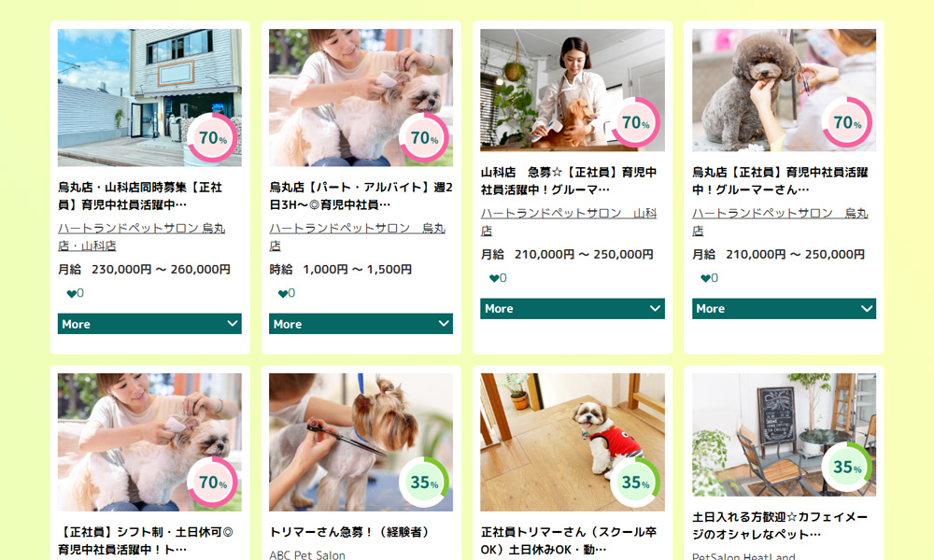
Task: Expand More on 月給 230,000円 listing
Action: tap(149, 324)
